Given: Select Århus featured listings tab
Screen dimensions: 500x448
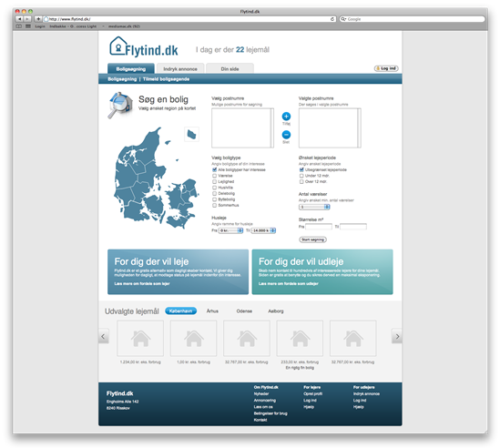Looking at the screenshot, I should pos(212,311).
